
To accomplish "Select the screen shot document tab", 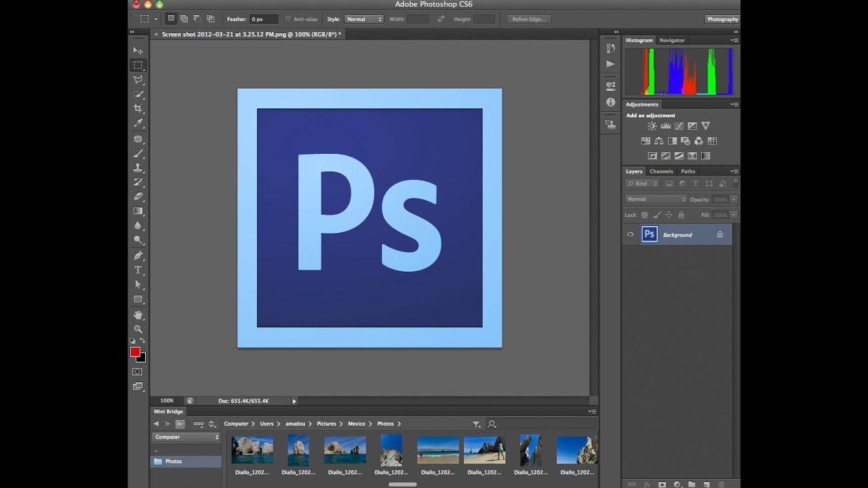I will point(251,34).
